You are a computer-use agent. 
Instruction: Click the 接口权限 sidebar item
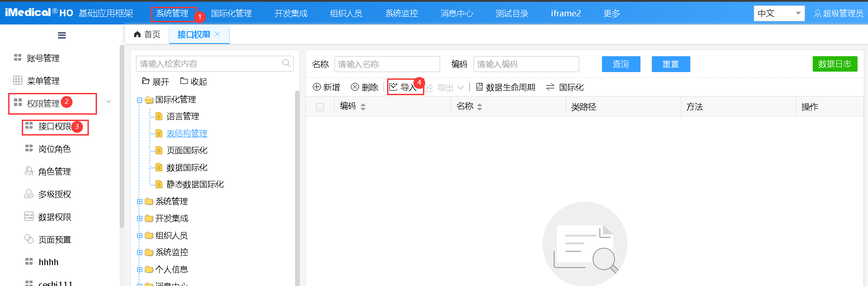click(x=55, y=126)
